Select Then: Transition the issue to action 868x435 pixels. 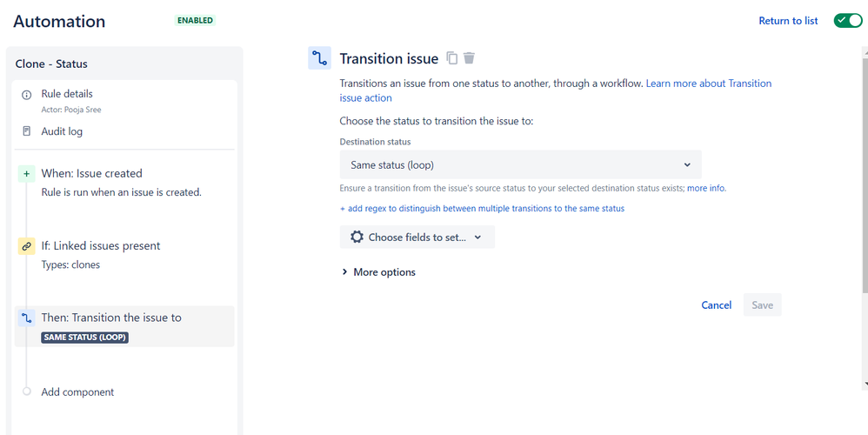coord(124,326)
